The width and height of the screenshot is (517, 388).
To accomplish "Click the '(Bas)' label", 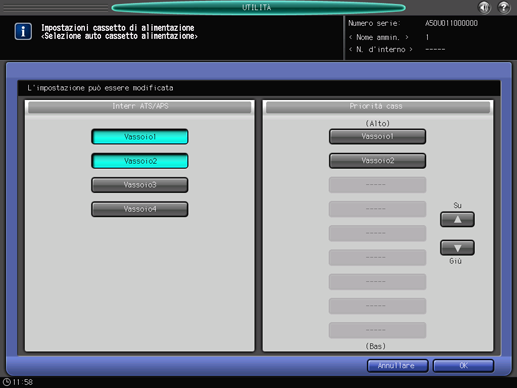I will (x=376, y=346).
